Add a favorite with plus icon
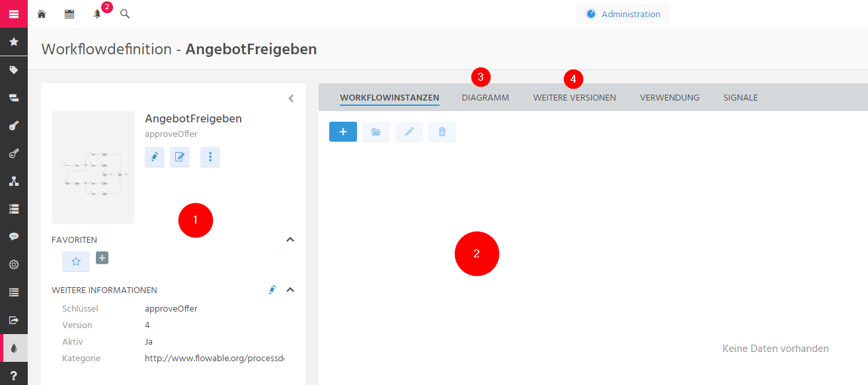This screenshot has height=385, width=868. (x=102, y=257)
